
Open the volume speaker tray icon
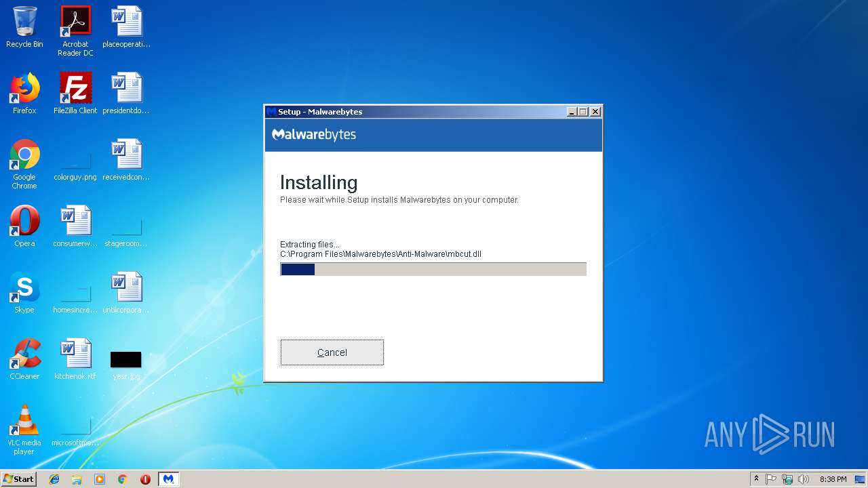pos(804,479)
